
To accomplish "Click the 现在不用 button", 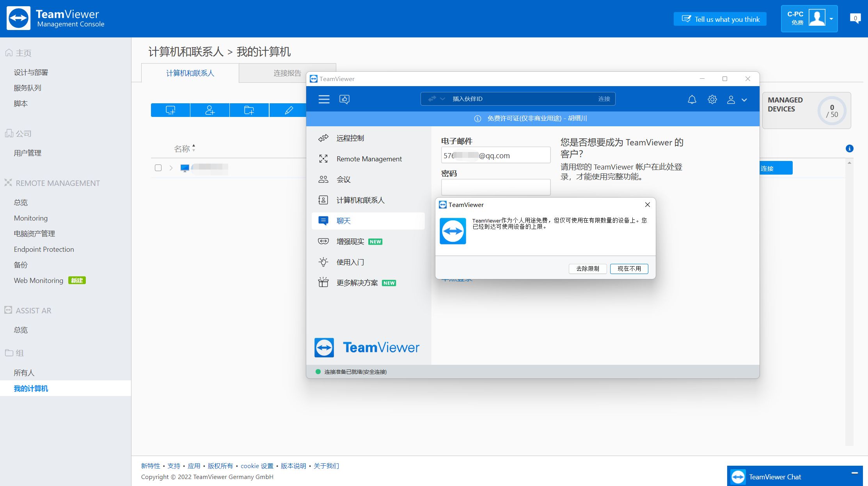I will tap(629, 269).
